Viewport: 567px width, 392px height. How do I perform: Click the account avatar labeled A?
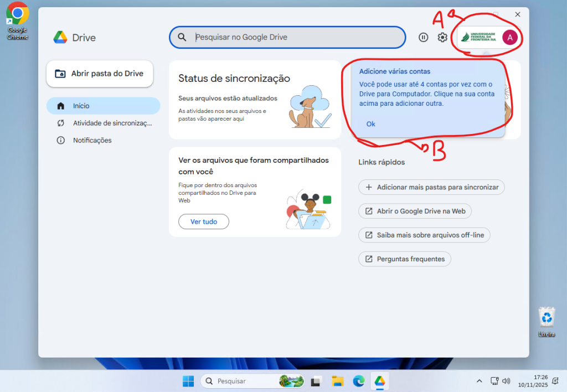pos(509,38)
